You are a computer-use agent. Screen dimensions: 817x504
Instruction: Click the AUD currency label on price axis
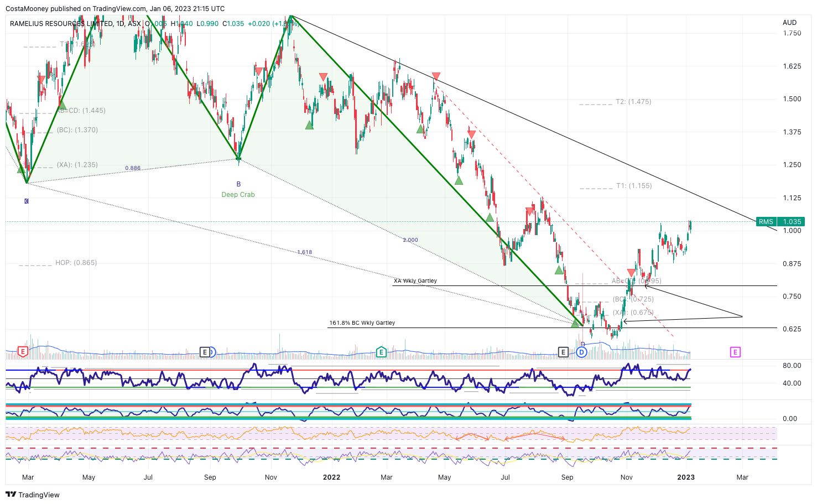pos(789,23)
